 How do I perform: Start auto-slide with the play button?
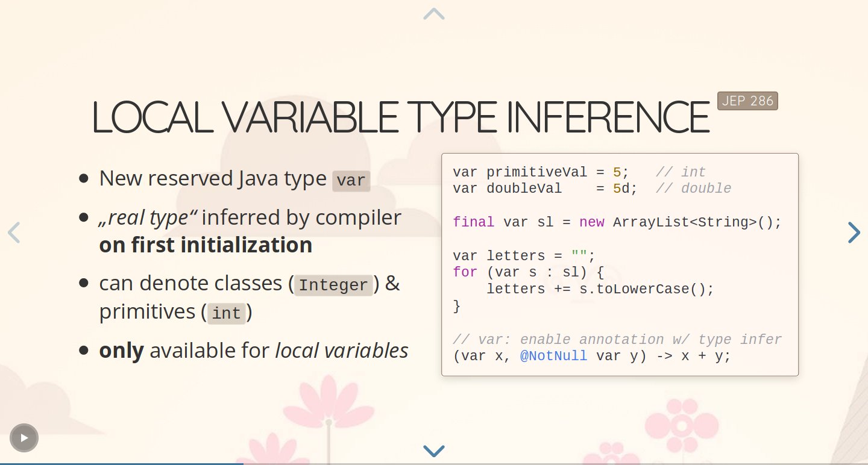pos(24,438)
